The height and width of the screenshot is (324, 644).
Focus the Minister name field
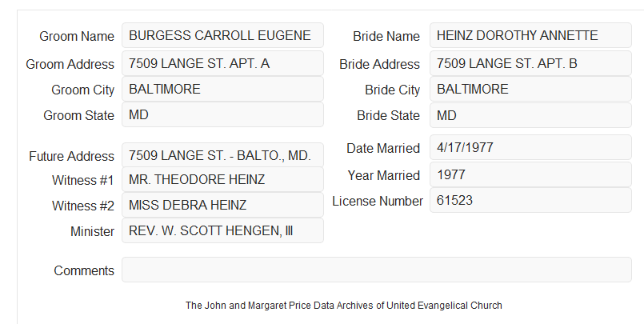222,230
